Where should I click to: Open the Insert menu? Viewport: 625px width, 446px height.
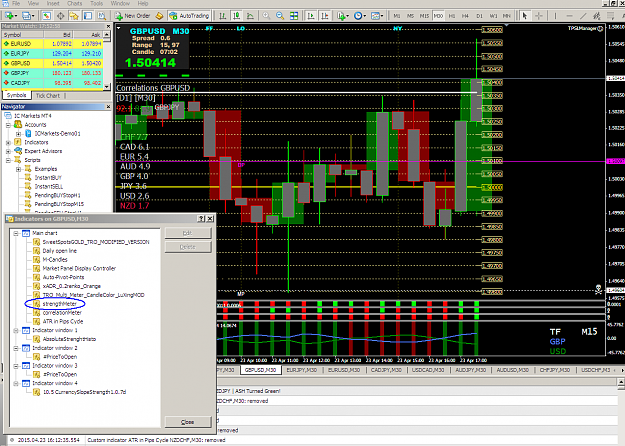tap(53, 4)
